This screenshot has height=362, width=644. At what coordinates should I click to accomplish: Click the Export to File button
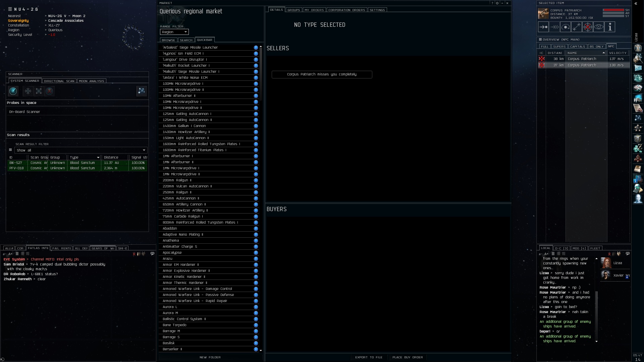(369, 357)
